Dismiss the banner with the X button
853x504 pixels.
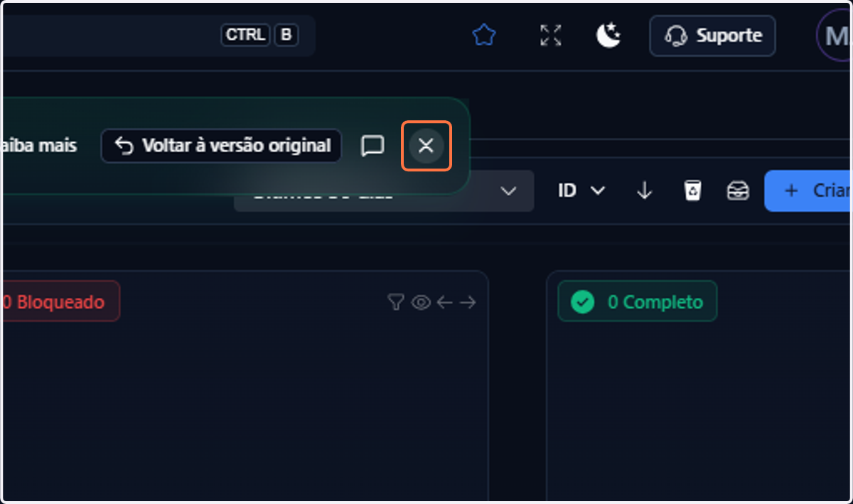(x=426, y=146)
